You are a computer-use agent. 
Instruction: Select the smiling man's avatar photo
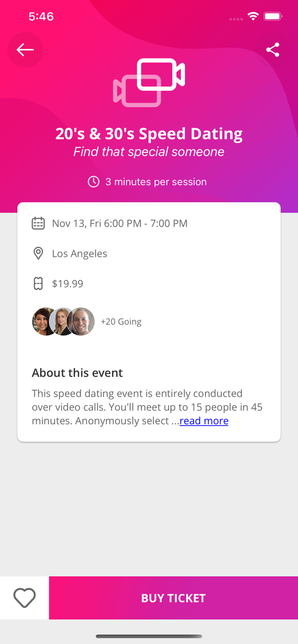84,321
